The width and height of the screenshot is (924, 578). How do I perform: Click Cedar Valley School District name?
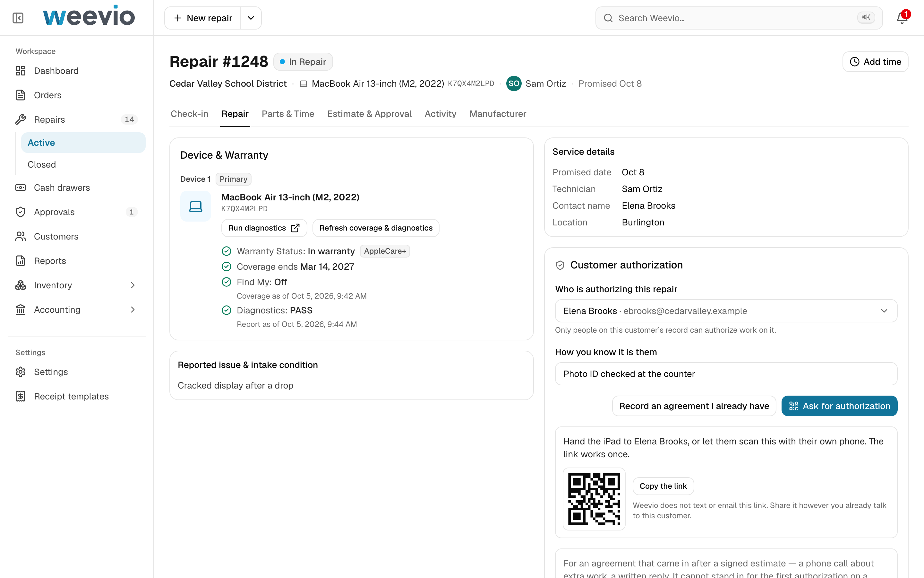coord(228,84)
